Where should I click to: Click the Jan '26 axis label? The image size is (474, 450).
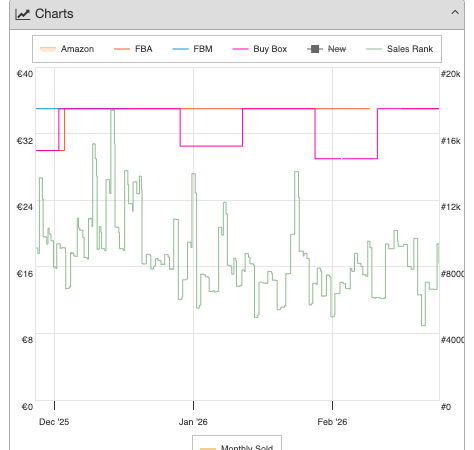[x=193, y=422]
